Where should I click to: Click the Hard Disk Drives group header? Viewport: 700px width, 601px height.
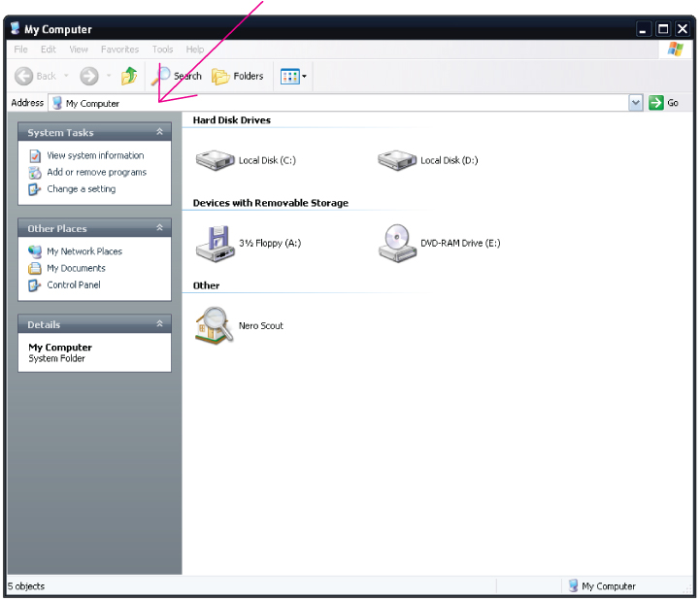click(x=232, y=120)
